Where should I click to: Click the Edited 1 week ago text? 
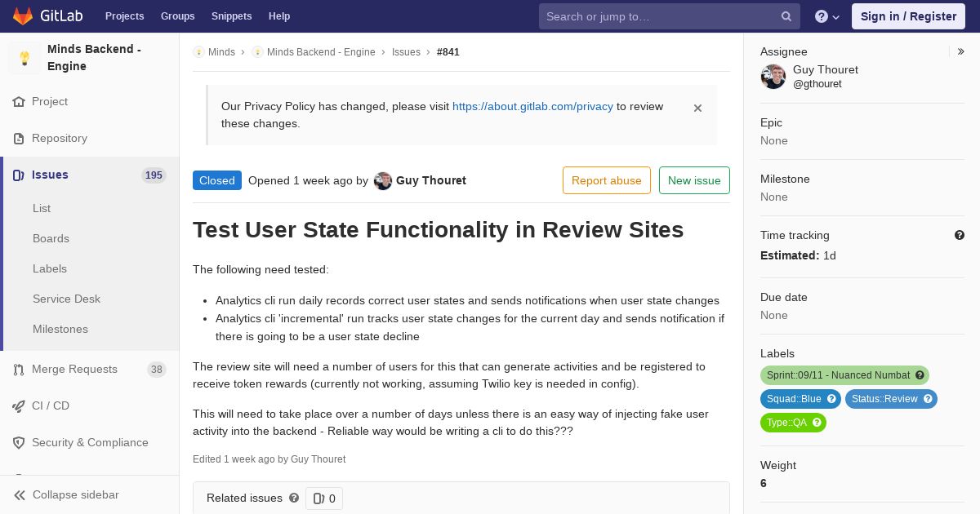coord(269,459)
